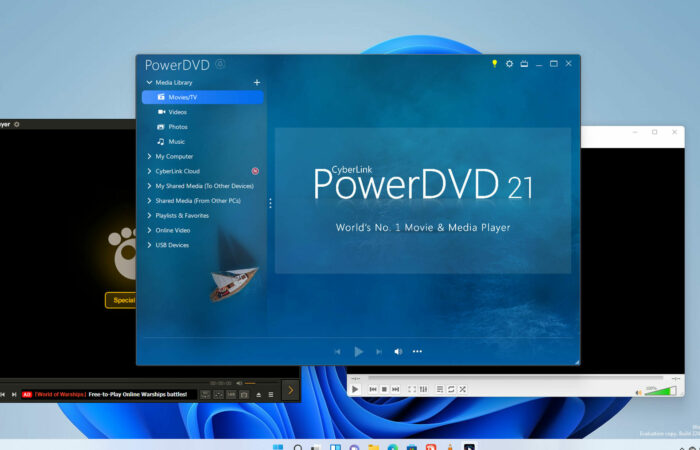The width and height of the screenshot is (700, 450).
Task: Open File Explorer from the taskbar
Action: 373,447
